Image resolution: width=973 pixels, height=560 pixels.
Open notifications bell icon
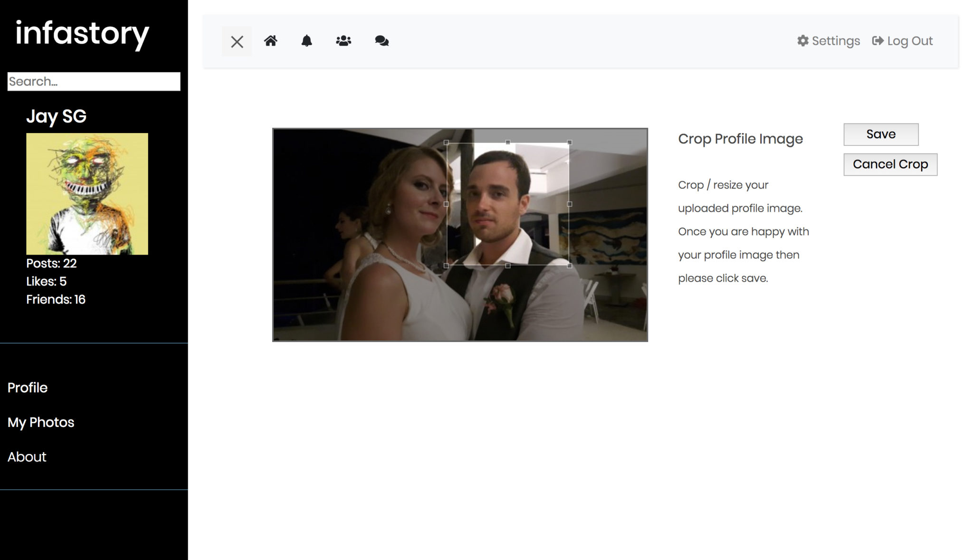307,41
